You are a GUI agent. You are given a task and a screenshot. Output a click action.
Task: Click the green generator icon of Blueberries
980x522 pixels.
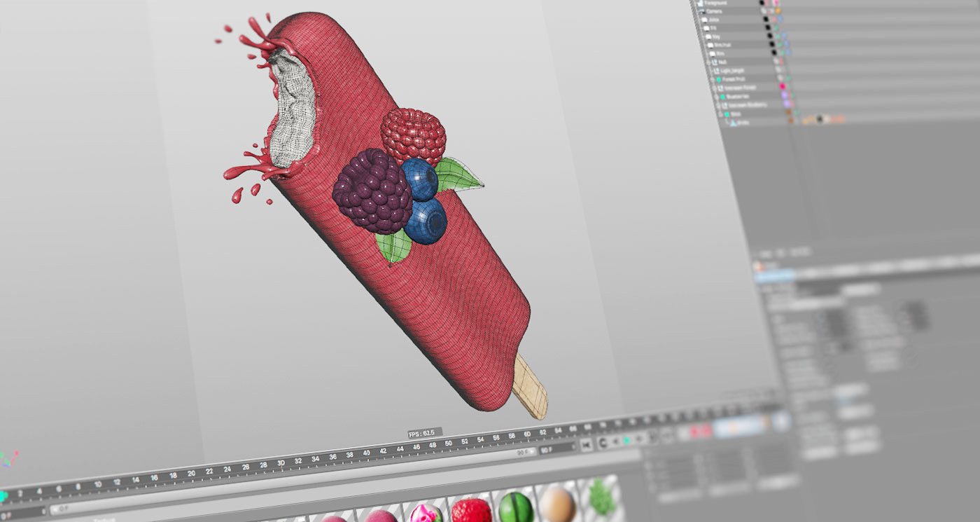coord(722,97)
